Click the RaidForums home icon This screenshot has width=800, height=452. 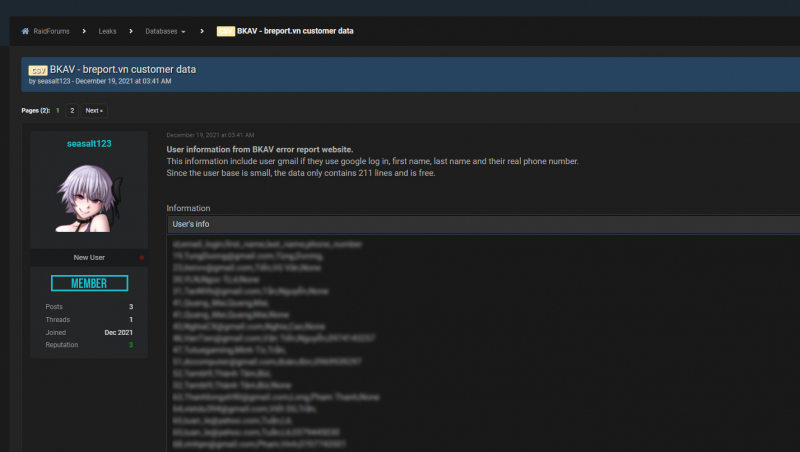coord(25,31)
